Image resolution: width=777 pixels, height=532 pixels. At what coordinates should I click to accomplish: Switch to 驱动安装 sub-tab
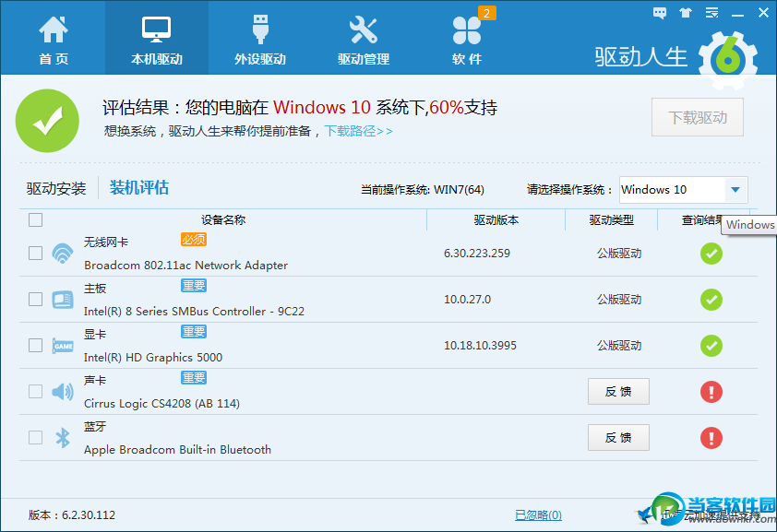(x=56, y=188)
